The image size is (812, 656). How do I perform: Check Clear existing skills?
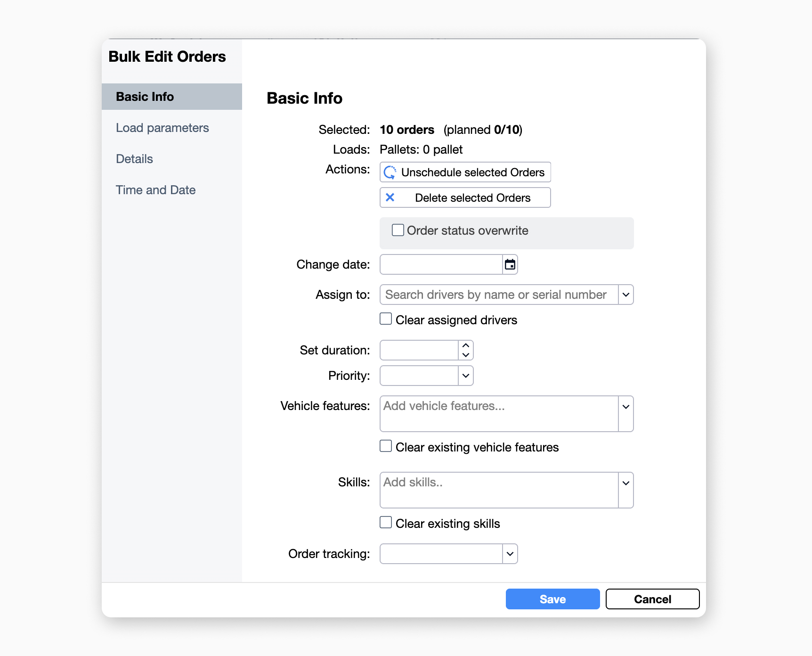(385, 522)
